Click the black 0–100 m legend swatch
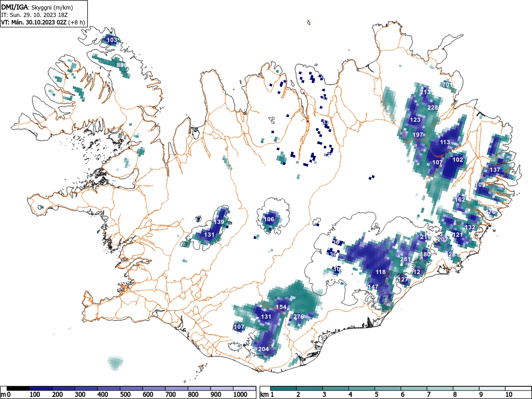The image size is (532, 399). pos(18,388)
